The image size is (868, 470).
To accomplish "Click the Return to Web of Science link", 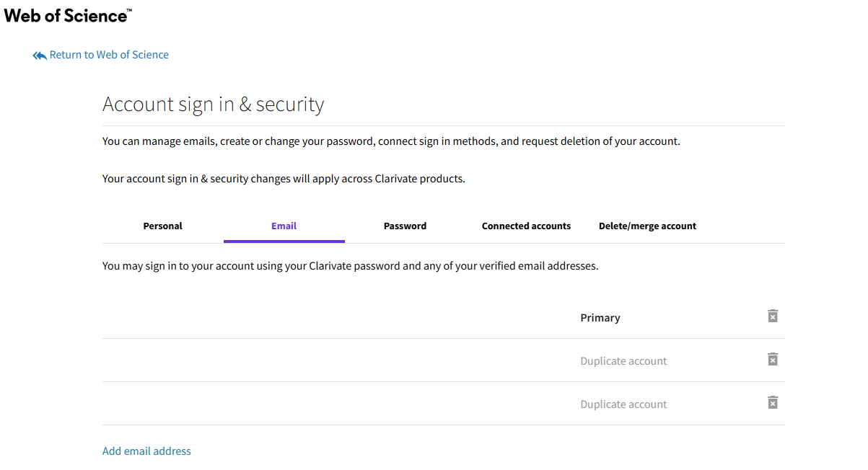I will pos(109,55).
